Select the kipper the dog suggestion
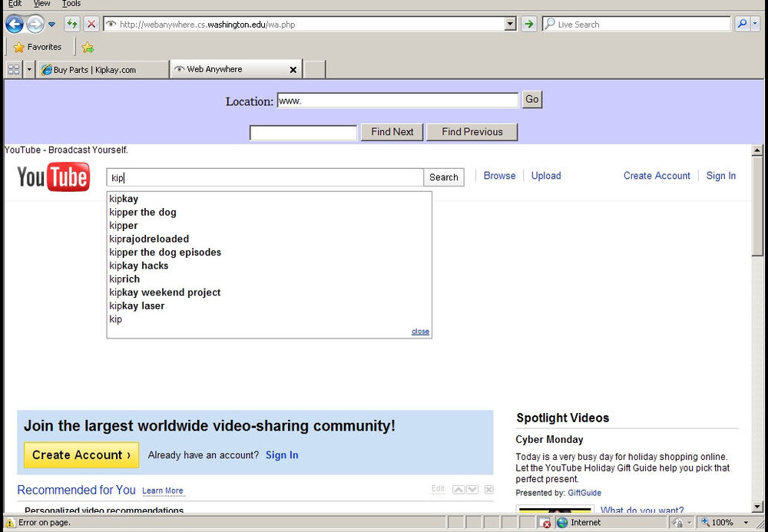This screenshot has height=532, width=768. tap(269, 212)
